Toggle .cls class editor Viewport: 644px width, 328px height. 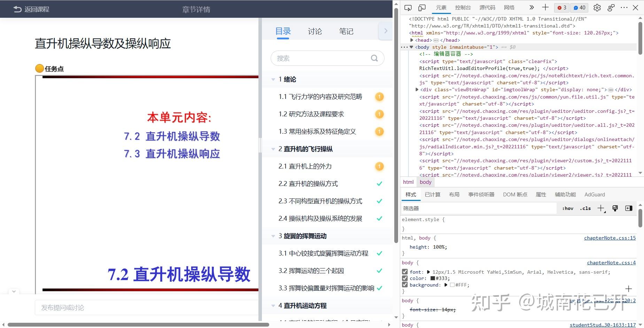585,208
